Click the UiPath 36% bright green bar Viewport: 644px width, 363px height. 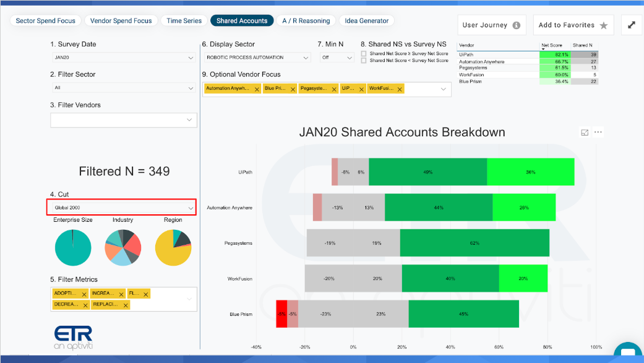tap(531, 172)
